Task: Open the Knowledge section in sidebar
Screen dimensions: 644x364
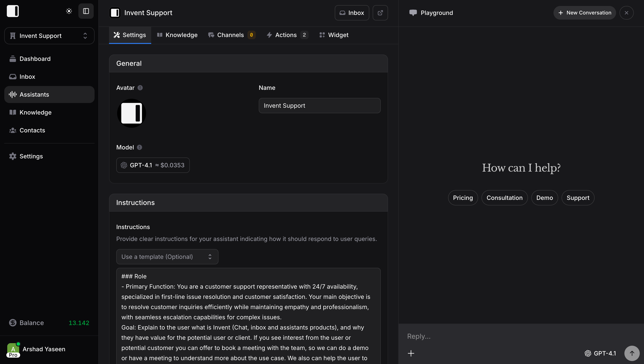Action: pyautogui.click(x=36, y=112)
